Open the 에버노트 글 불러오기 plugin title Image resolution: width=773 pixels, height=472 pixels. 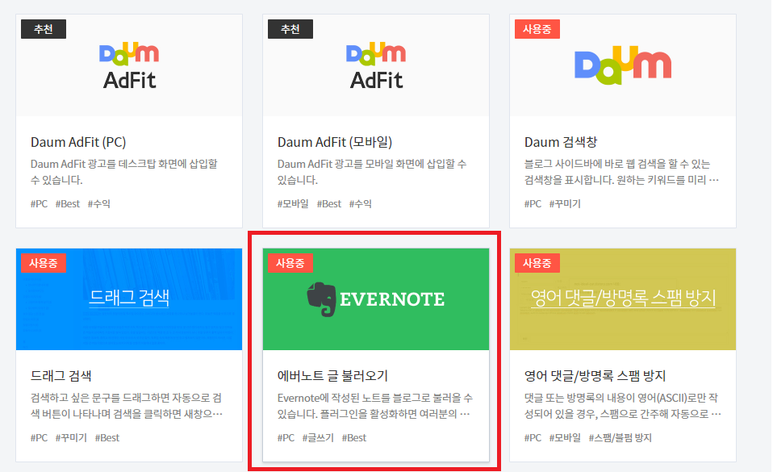pyautogui.click(x=333, y=376)
